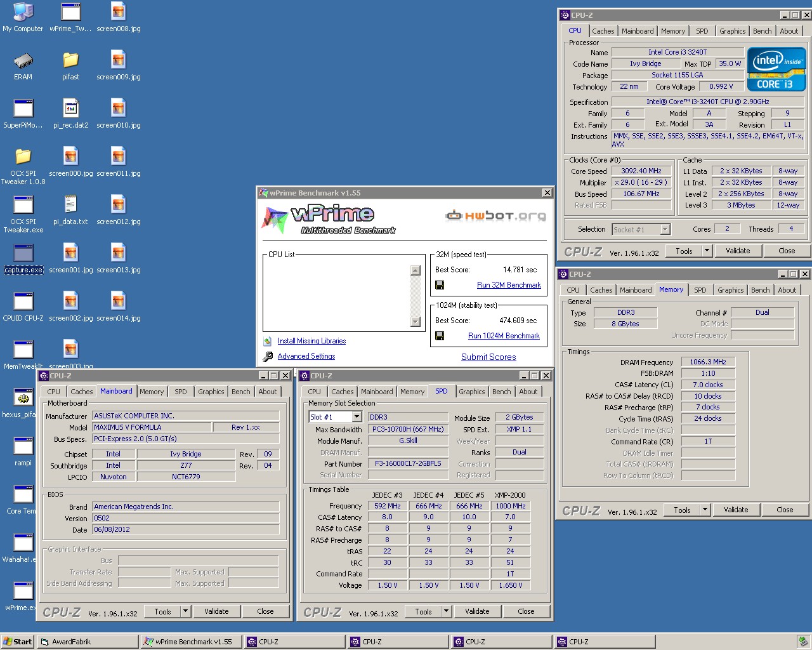This screenshot has width=812, height=650.
Task: Open pi_data.txt text file icon
Action: tap(70, 211)
